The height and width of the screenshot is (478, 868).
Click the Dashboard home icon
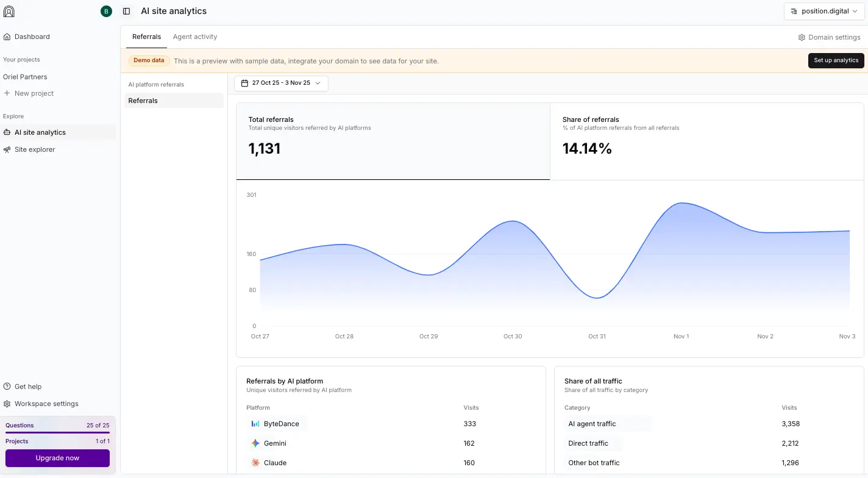tap(7, 37)
